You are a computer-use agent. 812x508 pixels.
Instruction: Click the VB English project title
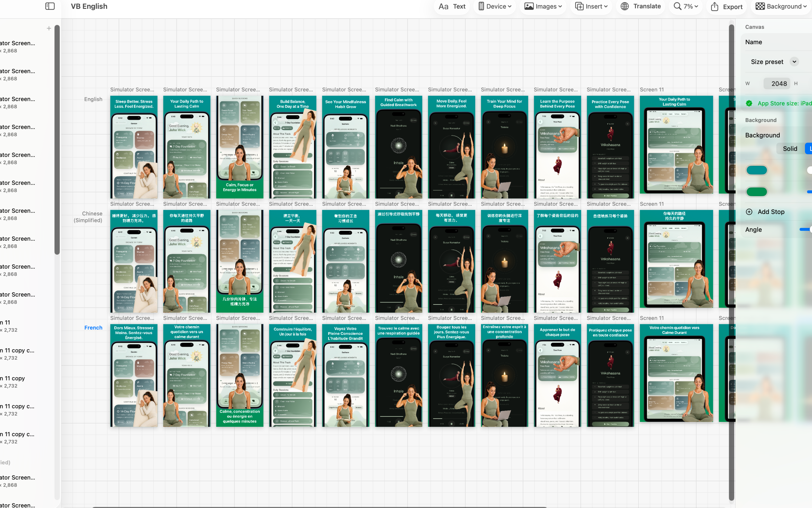click(x=89, y=6)
